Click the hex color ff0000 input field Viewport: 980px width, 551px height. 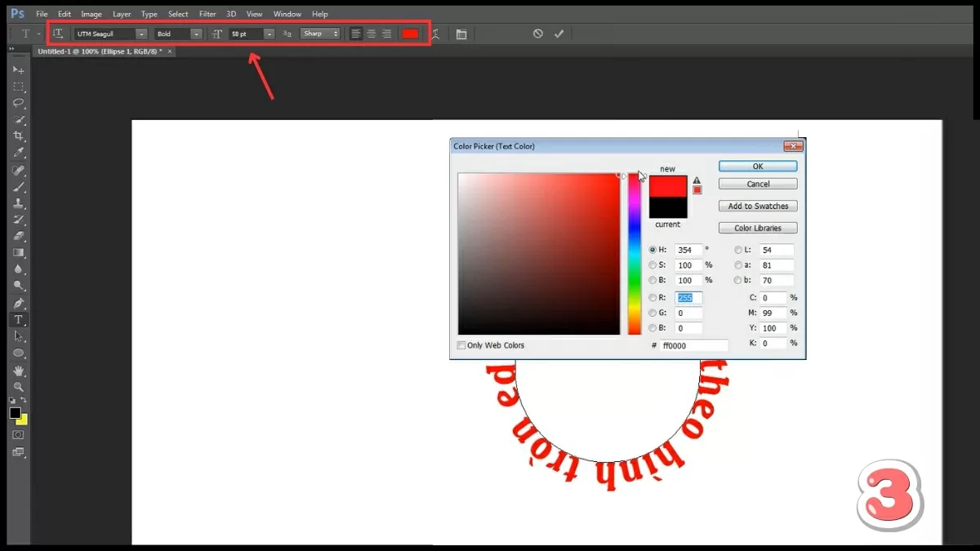coord(693,346)
